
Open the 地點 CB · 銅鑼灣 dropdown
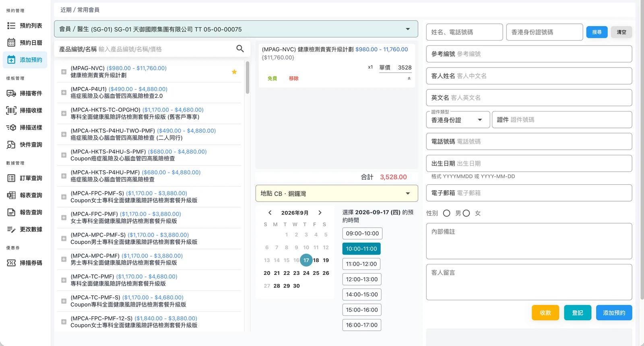[337, 194]
